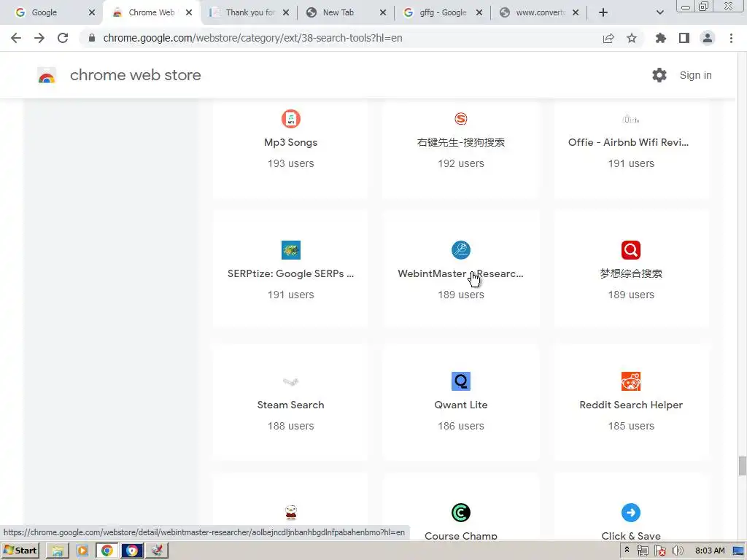The height and width of the screenshot is (560, 747).
Task: Open the Chrome profile avatar menu
Action: tap(708, 38)
